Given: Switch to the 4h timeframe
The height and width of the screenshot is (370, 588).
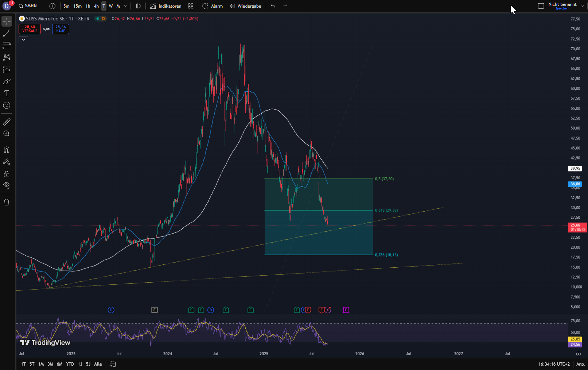Looking at the screenshot, I should (x=96, y=6).
